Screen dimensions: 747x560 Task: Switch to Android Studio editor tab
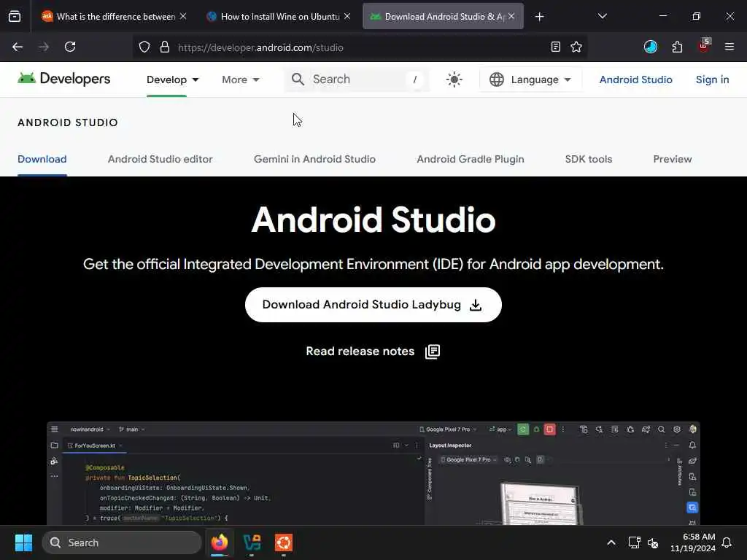160,159
